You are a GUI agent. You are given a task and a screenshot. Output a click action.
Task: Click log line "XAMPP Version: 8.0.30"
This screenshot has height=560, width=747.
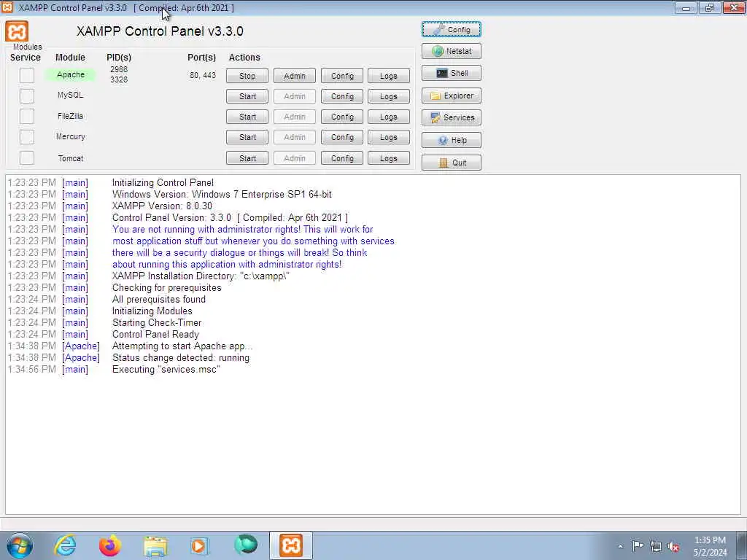pyautogui.click(x=162, y=206)
